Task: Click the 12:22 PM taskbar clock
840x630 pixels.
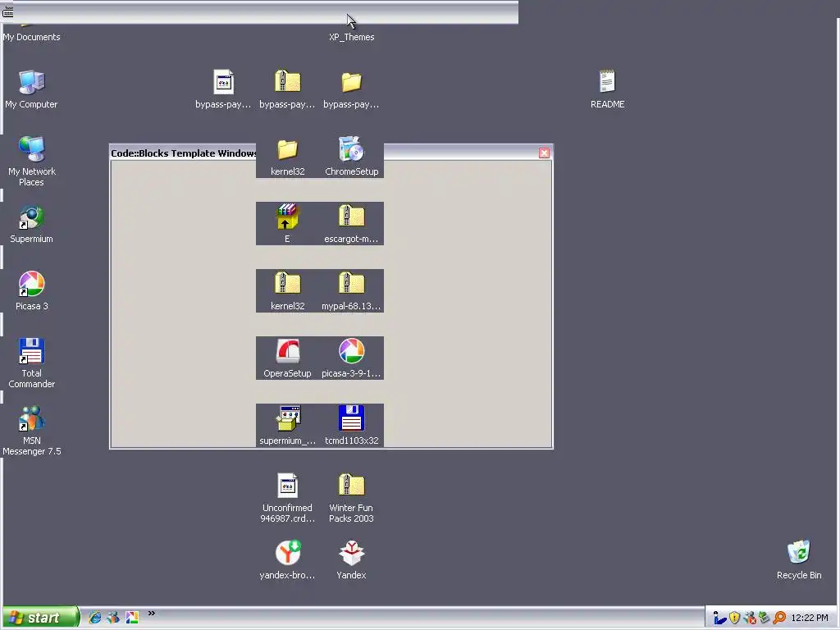Action: [x=810, y=619]
